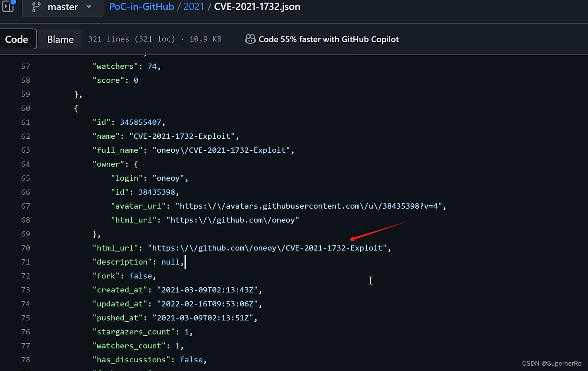Expand the file tree side panel icon

click(x=8, y=5)
